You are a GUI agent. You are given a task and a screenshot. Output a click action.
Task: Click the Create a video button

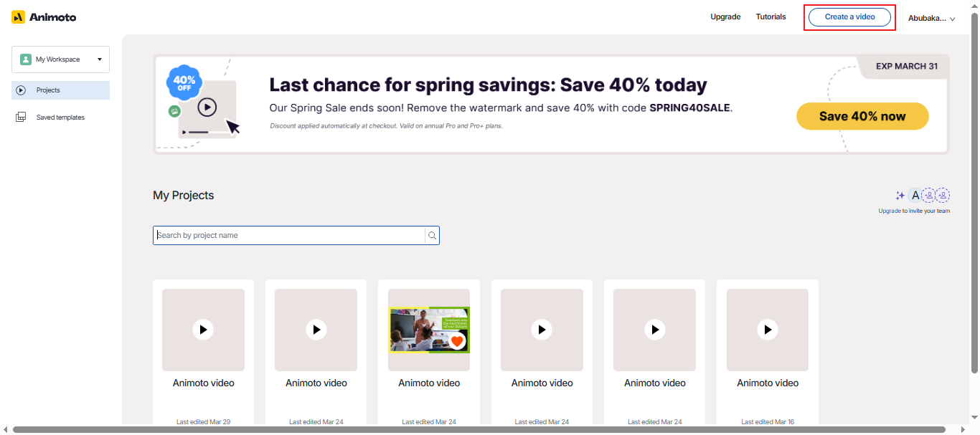(849, 16)
